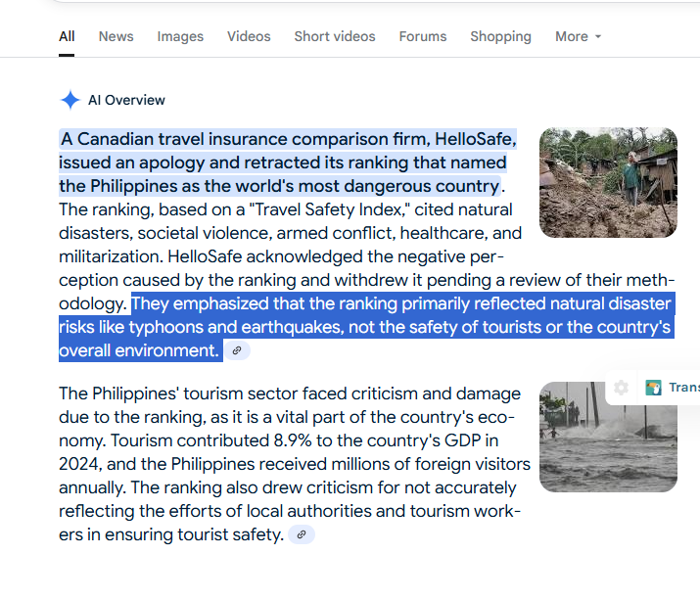700x601 pixels.
Task: Click the selected 'They emphasized that the ranking' text
Action: pyautogui.click(x=366, y=327)
